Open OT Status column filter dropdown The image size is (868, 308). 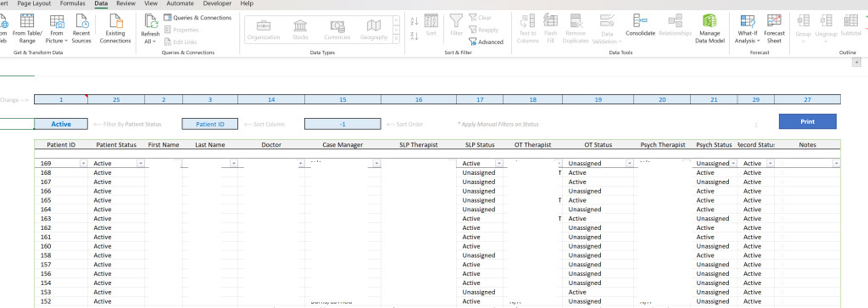[630, 164]
